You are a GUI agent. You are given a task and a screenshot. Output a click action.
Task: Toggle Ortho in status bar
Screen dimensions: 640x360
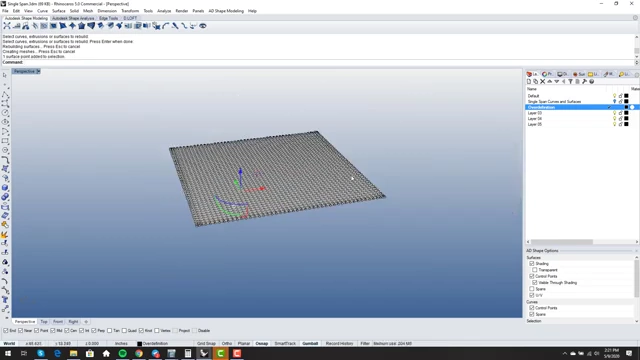[x=227, y=344]
